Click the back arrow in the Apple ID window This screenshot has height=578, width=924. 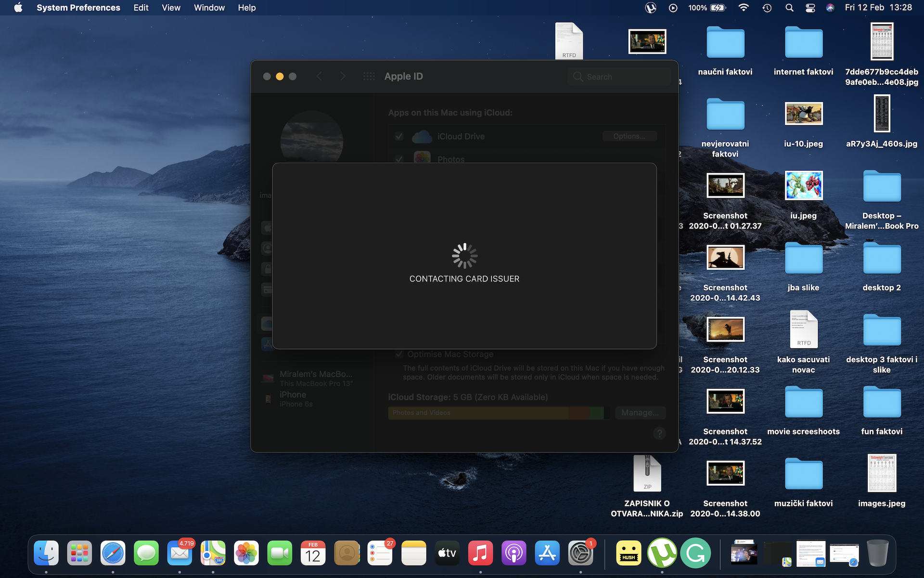tap(319, 77)
